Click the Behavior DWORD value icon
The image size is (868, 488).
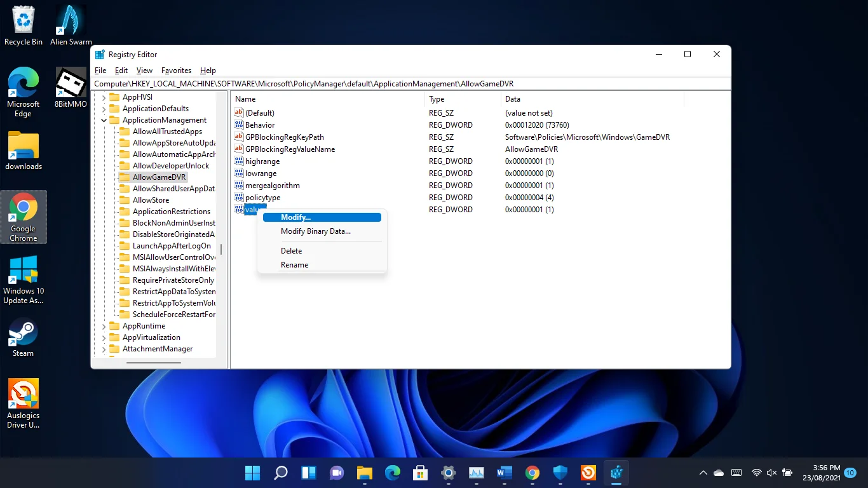pos(239,125)
